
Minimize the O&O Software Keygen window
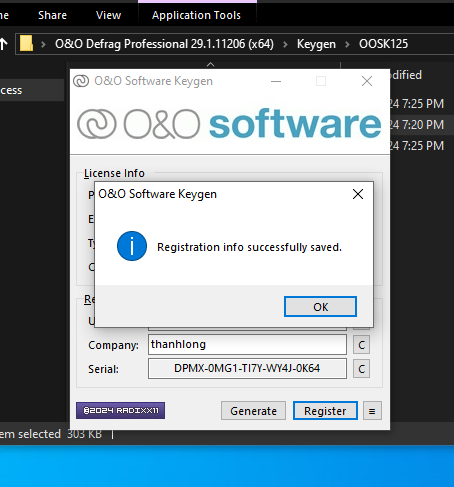tap(276, 81)
